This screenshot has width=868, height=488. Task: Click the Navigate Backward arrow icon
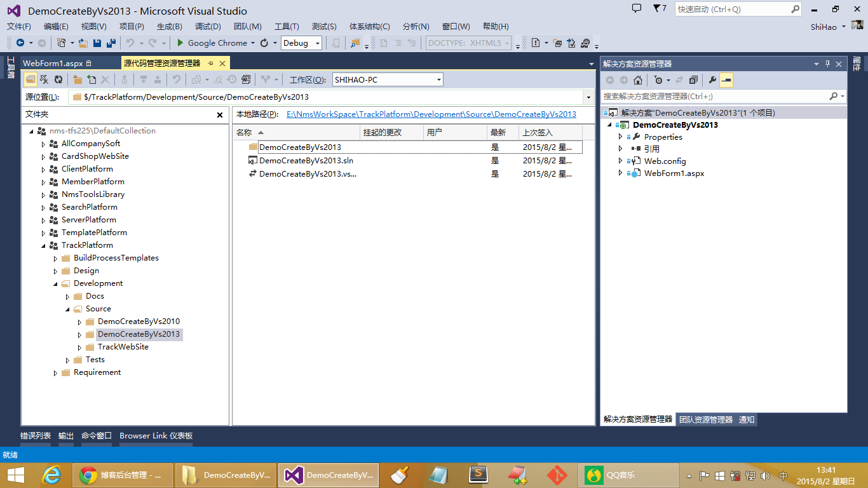click(x=20, y=43)
